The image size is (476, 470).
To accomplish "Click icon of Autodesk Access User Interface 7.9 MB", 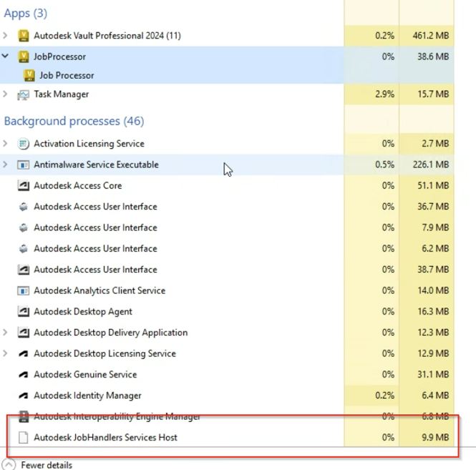I will 24,227.
